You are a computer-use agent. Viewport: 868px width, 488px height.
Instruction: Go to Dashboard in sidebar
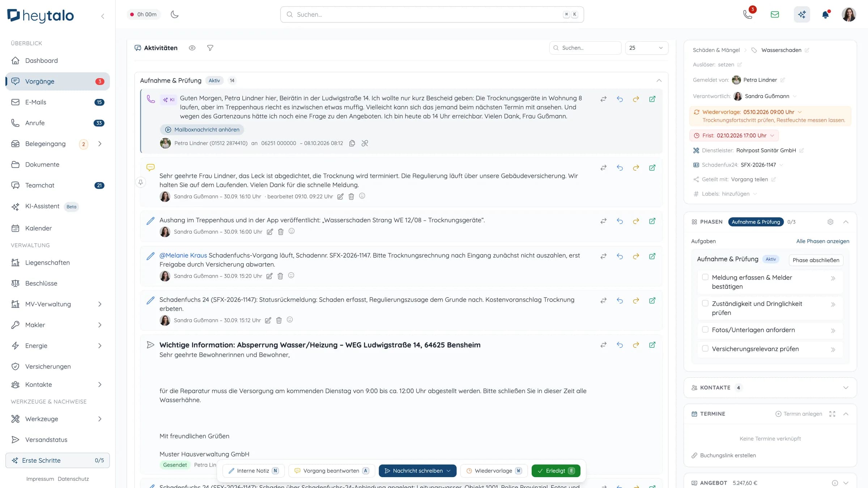pos(58,60)
